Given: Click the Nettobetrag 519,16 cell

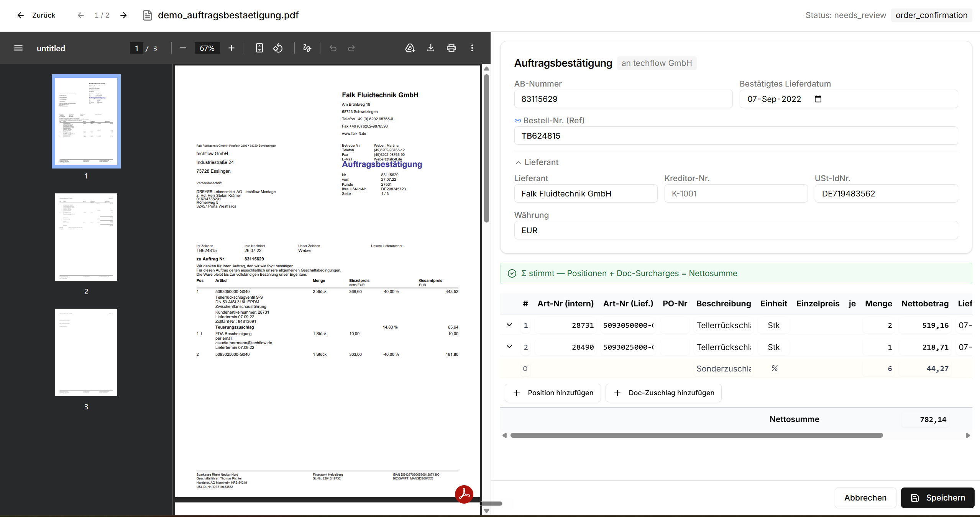Looking at the screenshot, I should click(925, 325).
